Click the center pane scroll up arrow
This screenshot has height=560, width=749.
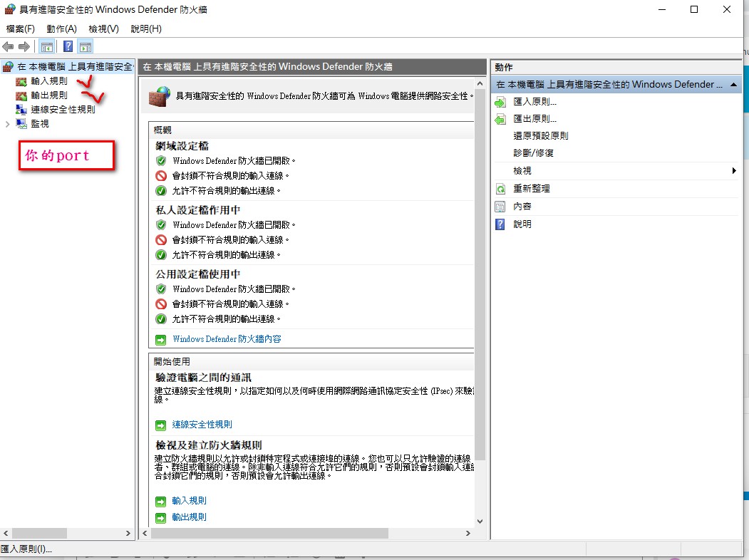click(480, 84)
